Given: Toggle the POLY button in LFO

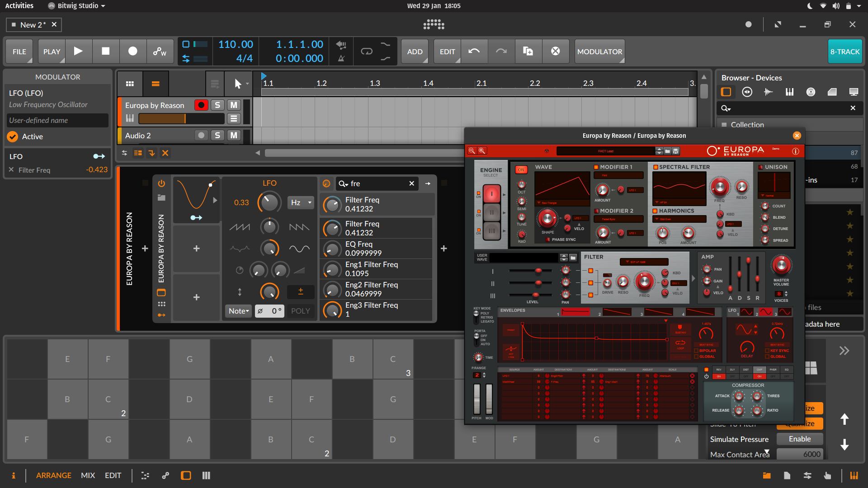Looking at the screenshot, I should (300, 311).
